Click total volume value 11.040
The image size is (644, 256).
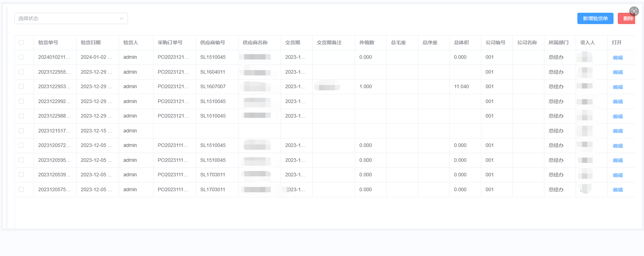pos(461,86)
